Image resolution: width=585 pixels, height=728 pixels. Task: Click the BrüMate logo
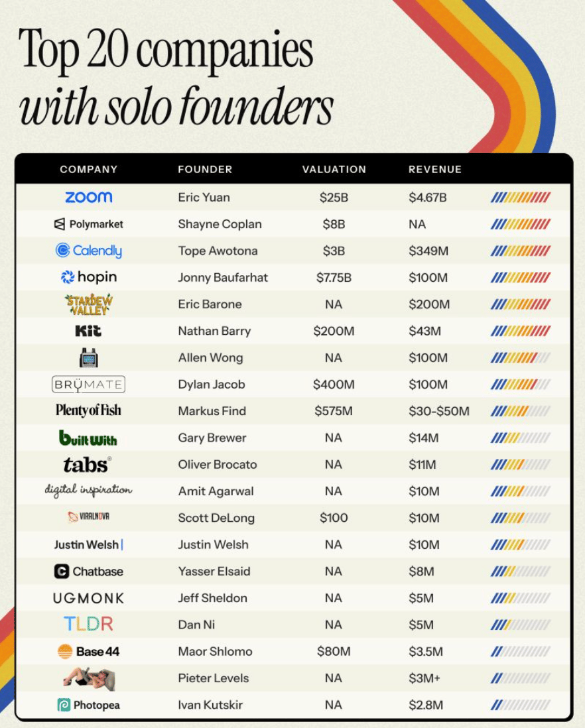pyautogui.click(x=88, y=385)
